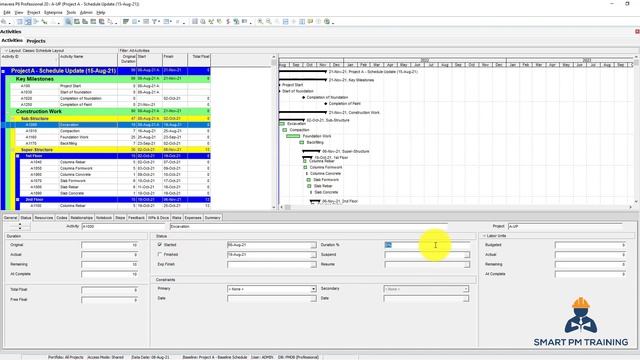
Task: Open the Admin menu
Action: [86, 13]
